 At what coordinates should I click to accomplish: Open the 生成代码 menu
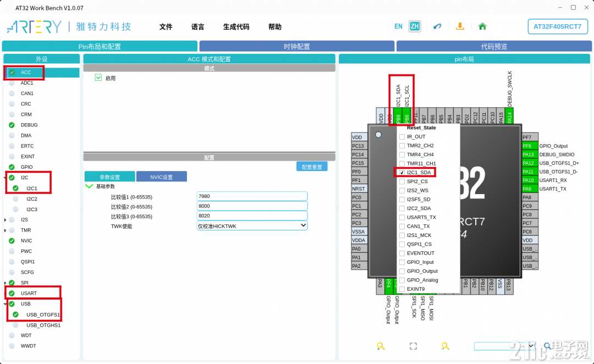click(236, 27)
